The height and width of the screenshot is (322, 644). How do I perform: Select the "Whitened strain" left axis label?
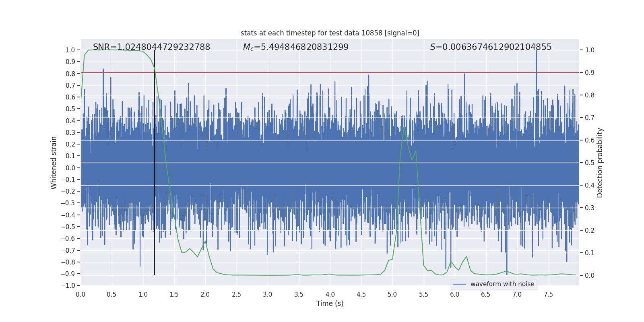point(54,163)
